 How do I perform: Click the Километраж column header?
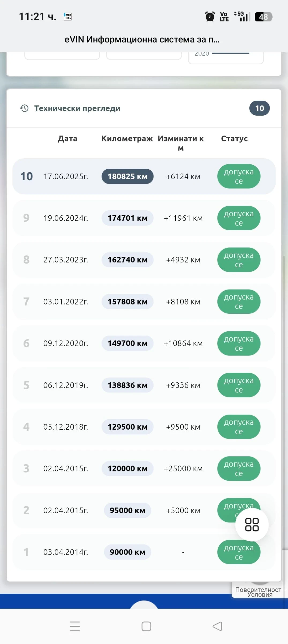pyautogui.click(x=127, y=139)
